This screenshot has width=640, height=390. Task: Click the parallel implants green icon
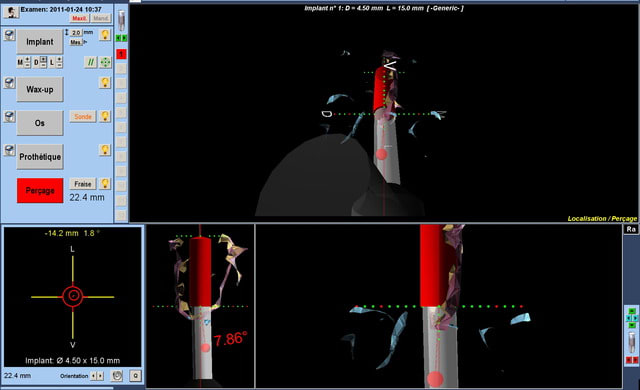[91, 62]
